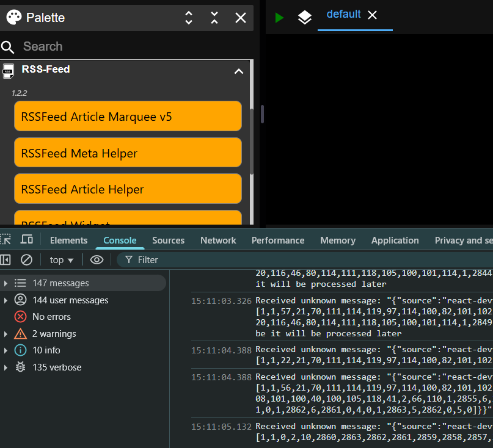This screenshot has width=493, height=448.
Task: Click the info circle icon
Action: (x=20, y=350)
